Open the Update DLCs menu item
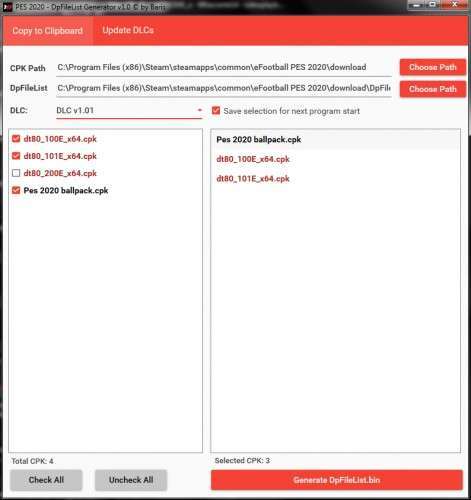The height and width of the screenshot is (500, 471). click(128, 30)
